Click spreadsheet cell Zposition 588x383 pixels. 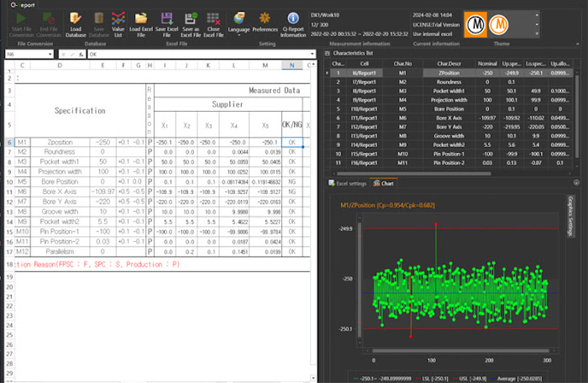pos(60,142)
